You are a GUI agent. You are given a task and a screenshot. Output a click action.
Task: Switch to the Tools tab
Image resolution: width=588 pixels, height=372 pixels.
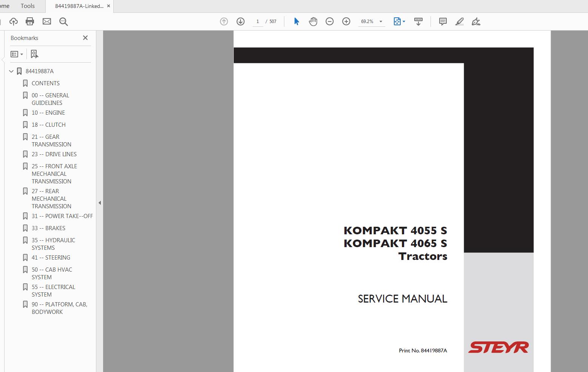click(28, 6)
